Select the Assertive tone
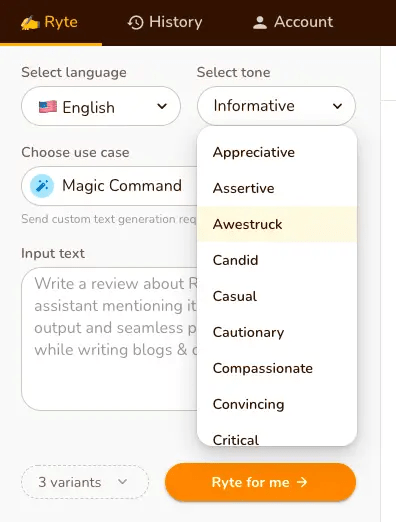 (277, 188)
